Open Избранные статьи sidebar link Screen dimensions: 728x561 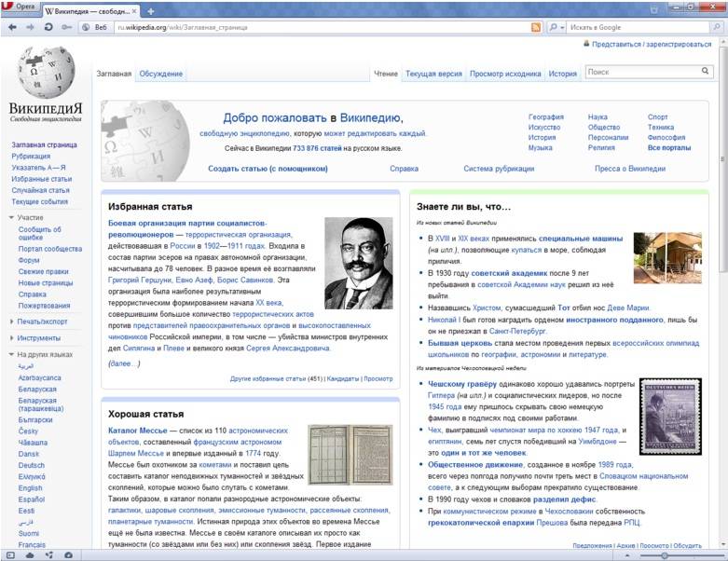(x=42, y=179)
